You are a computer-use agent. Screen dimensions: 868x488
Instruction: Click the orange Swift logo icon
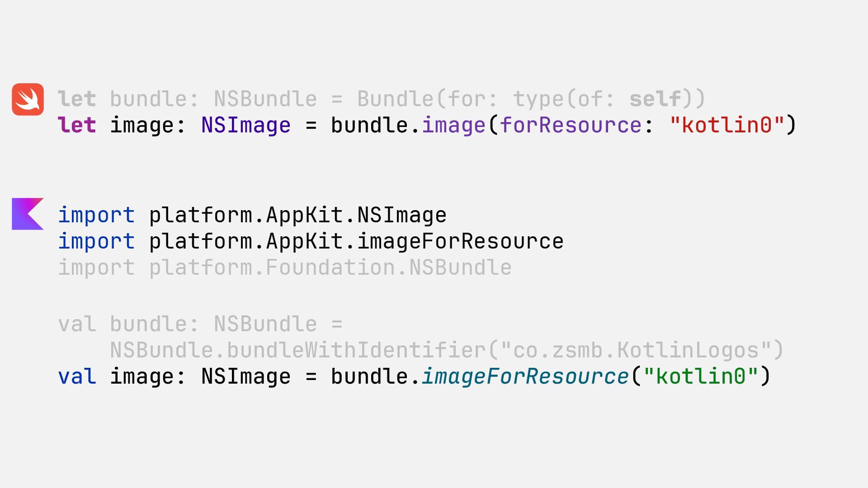(28, 99)
